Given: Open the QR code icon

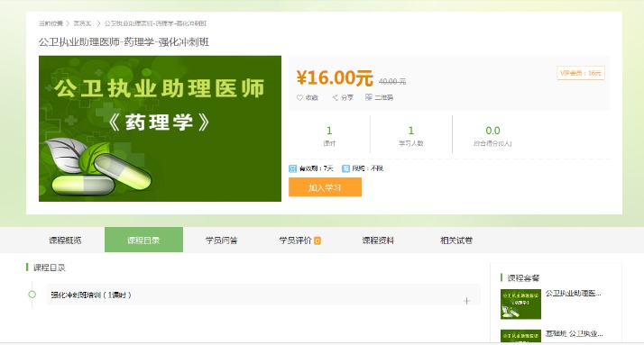Looking at the screenshot, I should (x=368, y=97).
